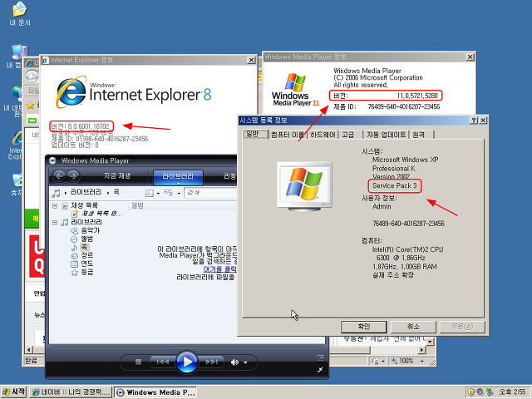Click the compact mode icon in Media Player
This screenshot has width=532, height=399.
pos(320,370)
